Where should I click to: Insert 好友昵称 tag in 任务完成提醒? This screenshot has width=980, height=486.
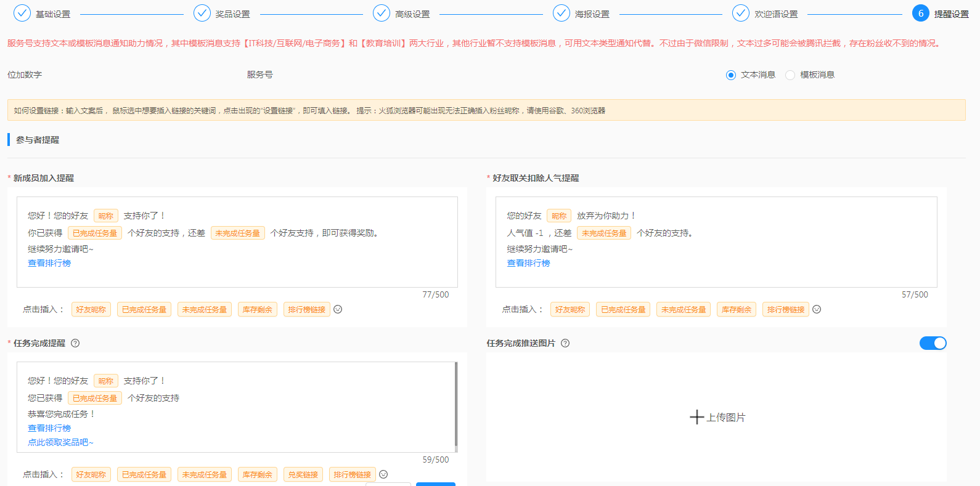pyautogui.click(x=91, y=474)
